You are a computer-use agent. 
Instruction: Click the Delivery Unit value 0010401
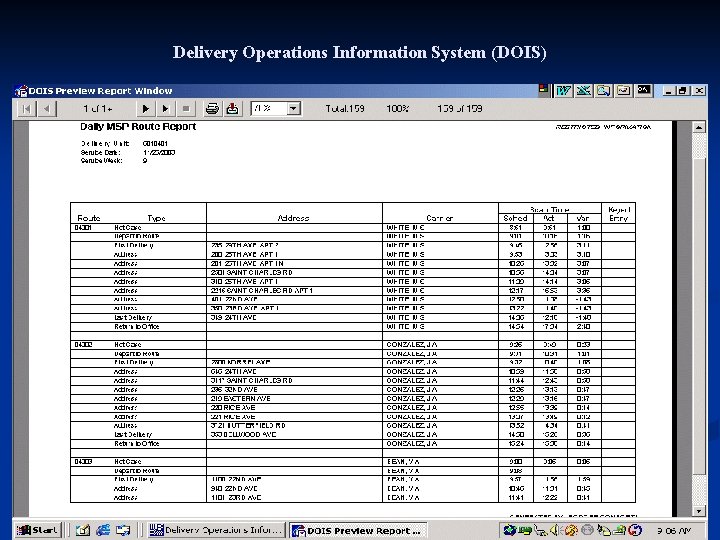(x=155, y=144)
